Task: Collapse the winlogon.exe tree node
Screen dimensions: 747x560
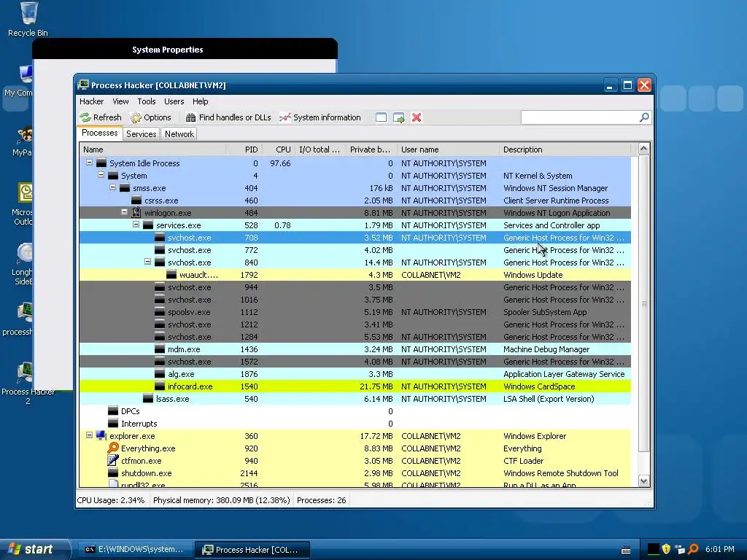Action: (x=124, y=212)
